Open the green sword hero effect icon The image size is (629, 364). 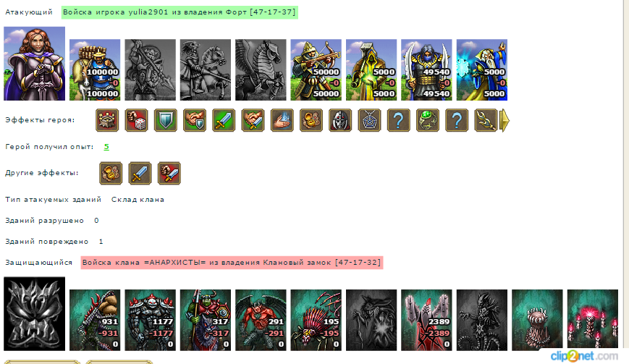click(224, 120)
